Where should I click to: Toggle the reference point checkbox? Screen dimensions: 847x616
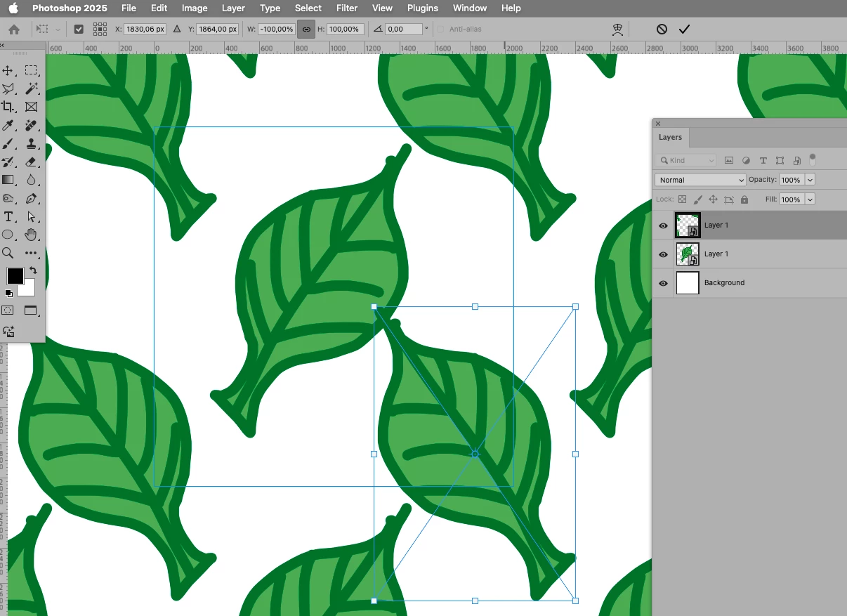(79, 30)
